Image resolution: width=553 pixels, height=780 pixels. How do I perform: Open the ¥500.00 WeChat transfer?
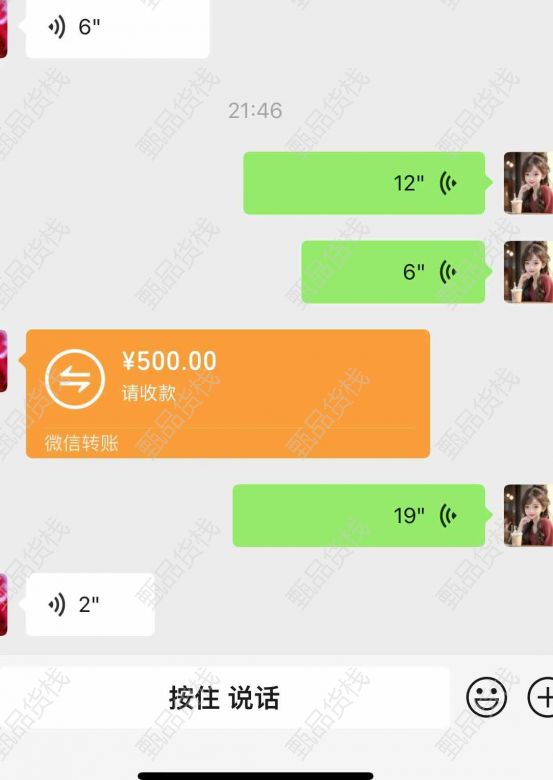coord(228,393)
